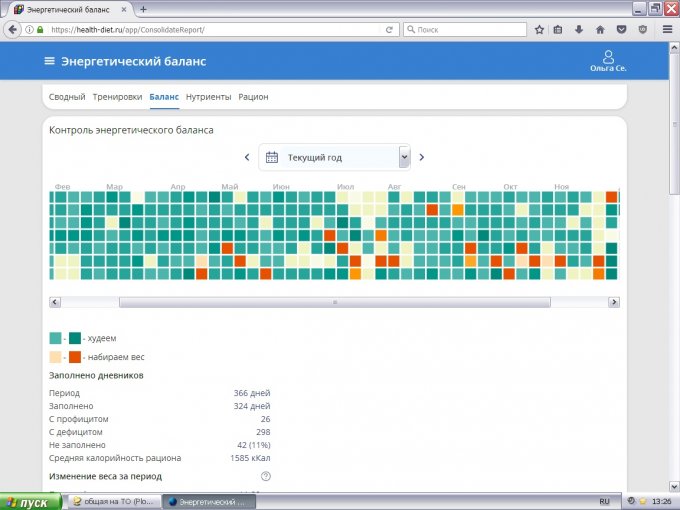The width and height of the screenshot is (680, 510).
Task: Click the Windows пуск start button
Action: coord(27,502)
